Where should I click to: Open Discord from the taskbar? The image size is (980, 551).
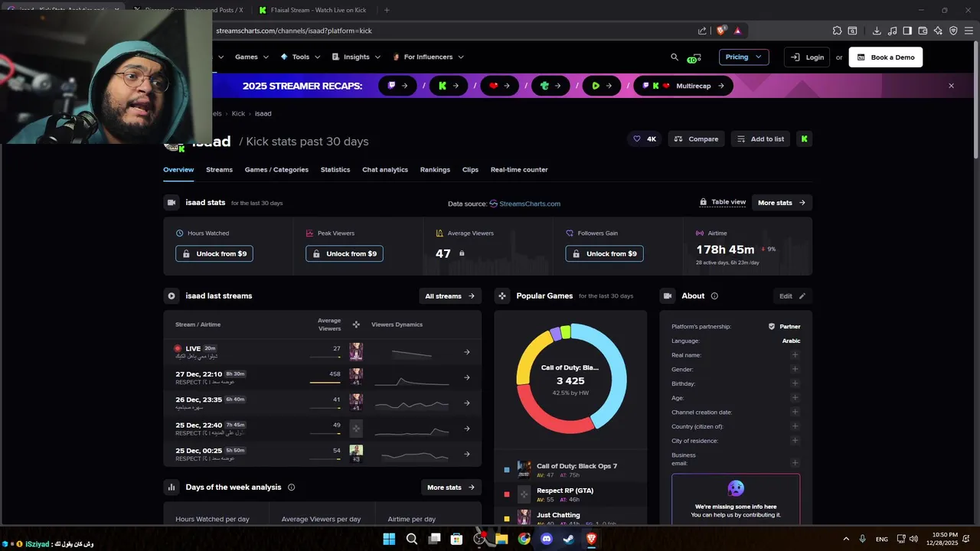[547, 539]
